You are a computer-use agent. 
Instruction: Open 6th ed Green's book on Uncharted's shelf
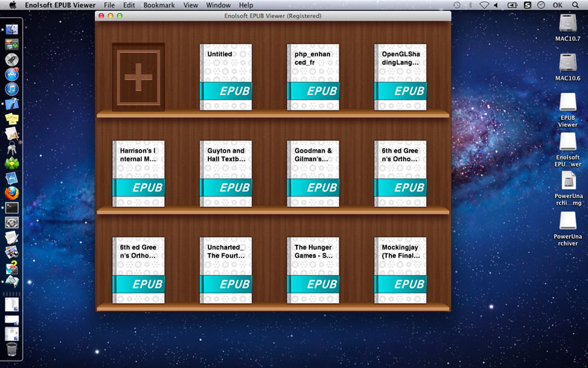point(138,270)
